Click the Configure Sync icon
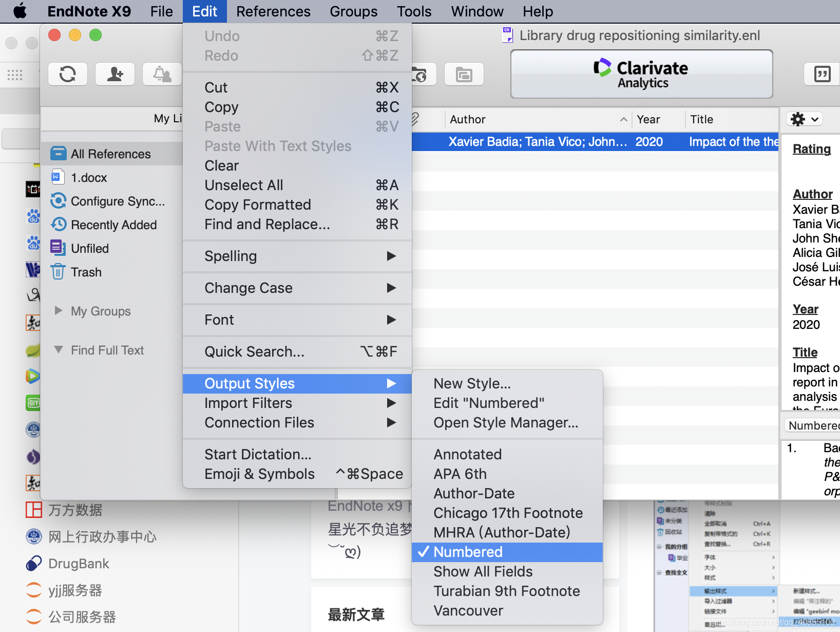The image size is (840, 632). 58,201
